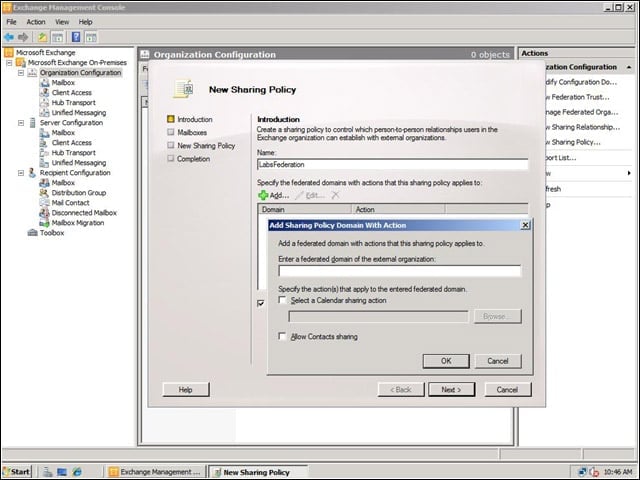Image resolution: width=640 pixels, height=480 pixels.
Task: Click the wizard Help button
Action: point(186,389)
